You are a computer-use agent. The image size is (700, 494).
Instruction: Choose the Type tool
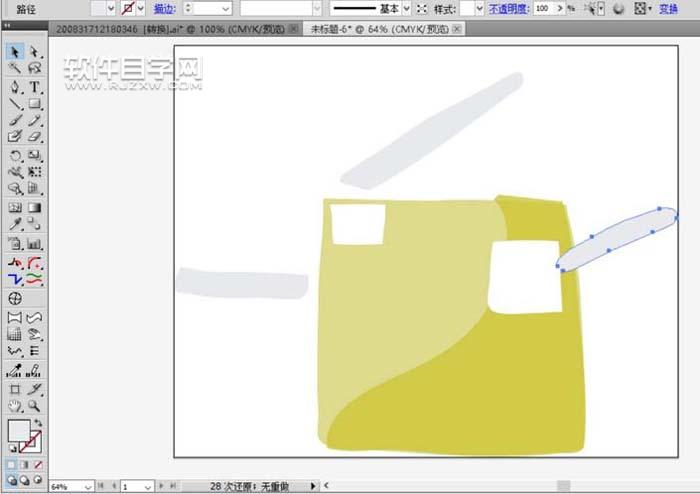(x=34, y=86)
